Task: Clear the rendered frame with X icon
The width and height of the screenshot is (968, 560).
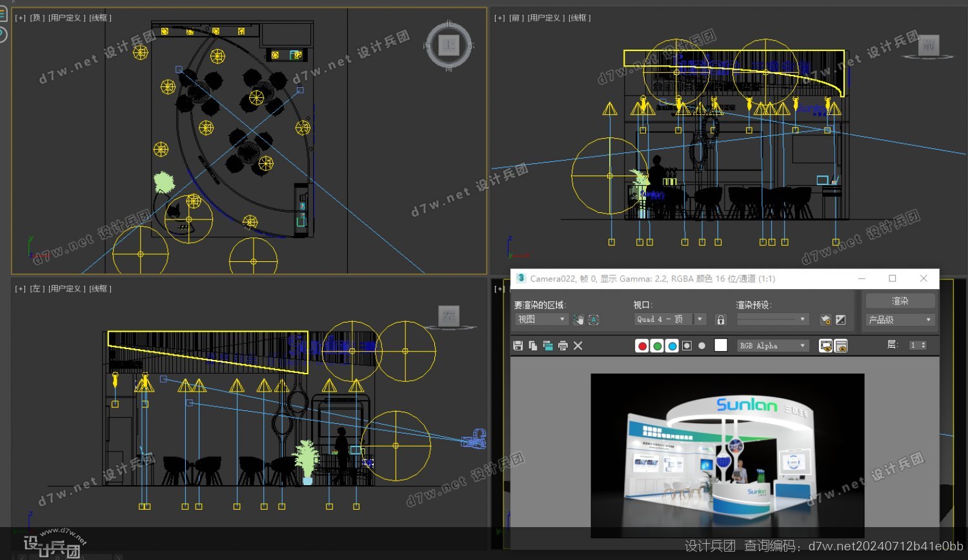Action: (x=578, y=346)
